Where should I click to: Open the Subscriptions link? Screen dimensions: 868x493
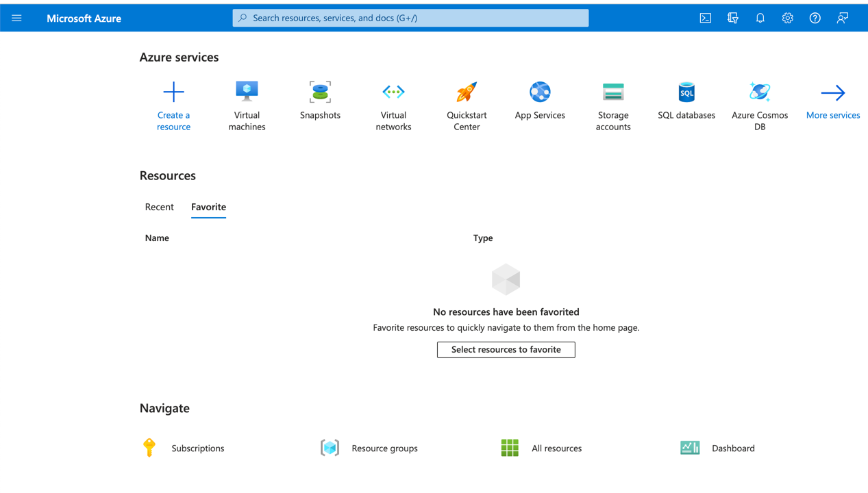(x=198, y=448)
